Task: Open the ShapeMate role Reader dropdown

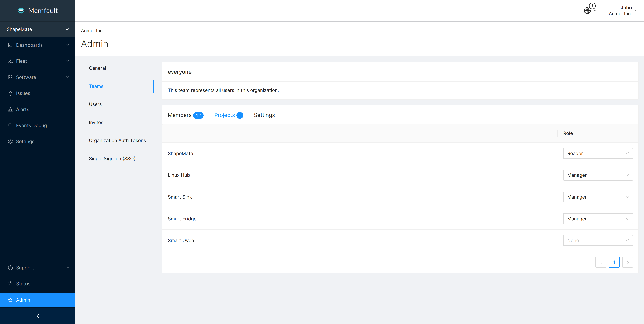Action: [598, 154]
